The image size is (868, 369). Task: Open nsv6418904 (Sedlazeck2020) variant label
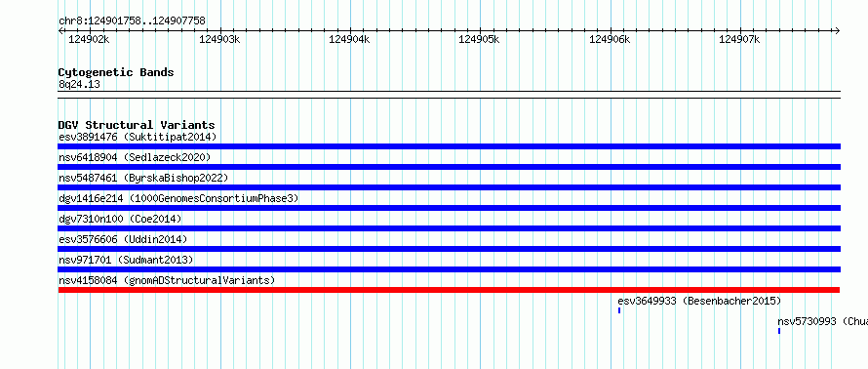(135, 157)
